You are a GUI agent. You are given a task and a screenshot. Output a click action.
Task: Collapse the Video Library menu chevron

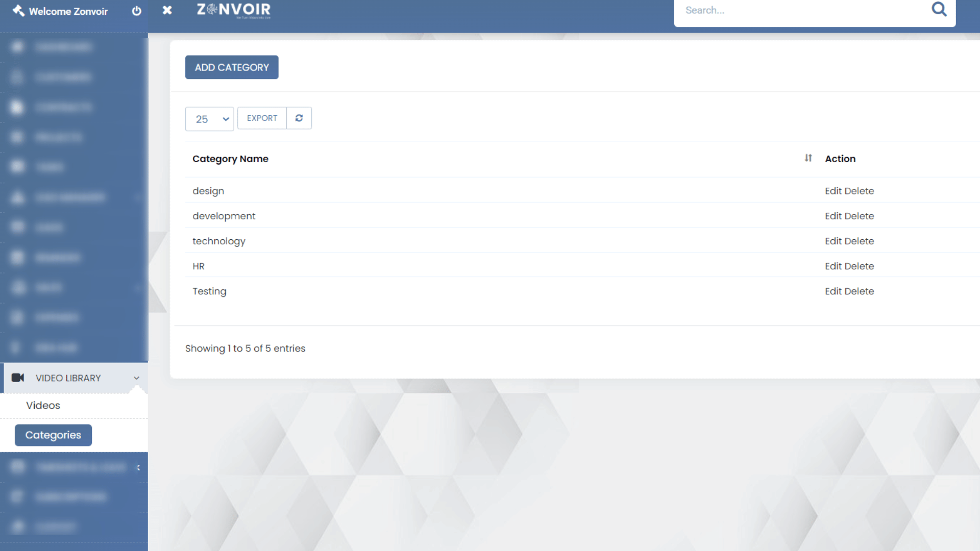point(136,378)
